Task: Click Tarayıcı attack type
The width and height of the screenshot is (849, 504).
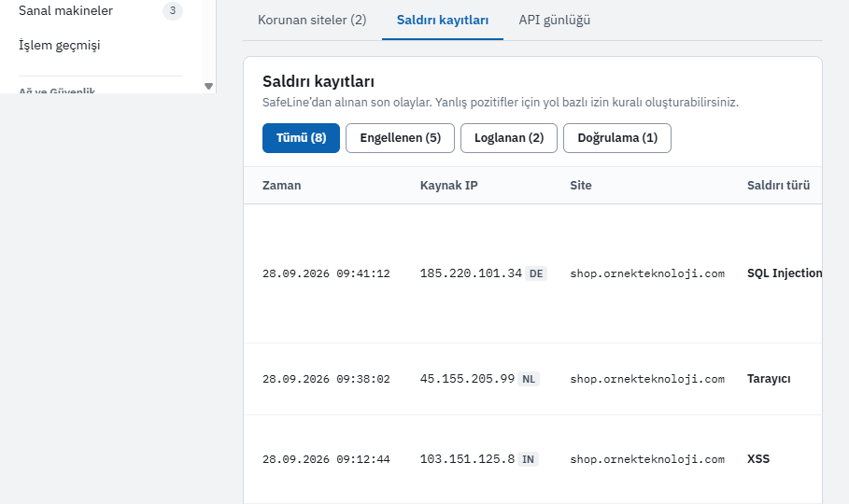Action: (769, 379)
